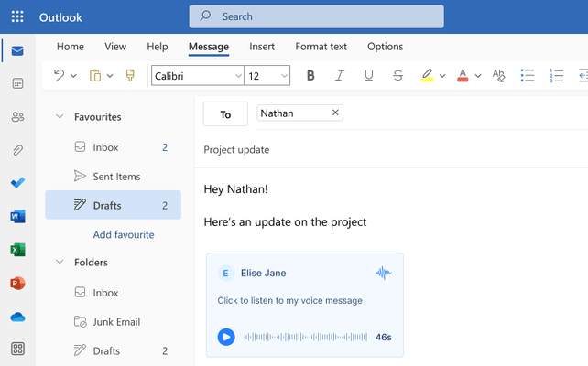
Task: Open Inbox under Favourites
Action: 113,147
